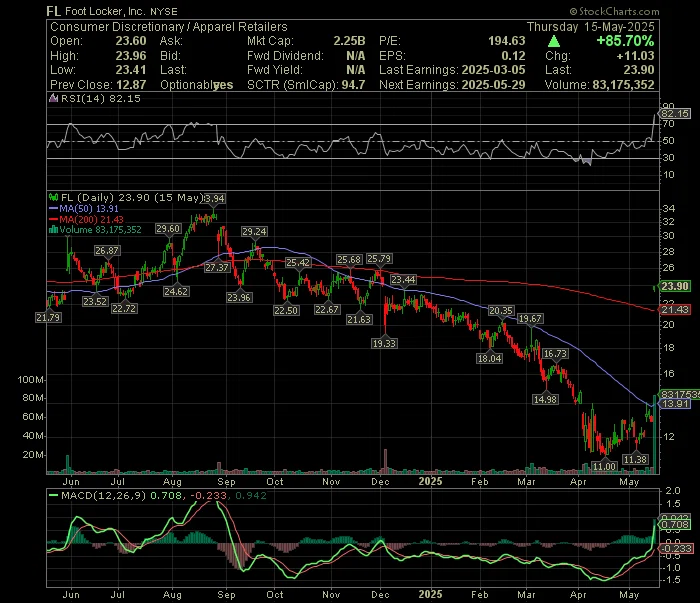Click the header Volume value 83,175,352

click(623, 85)
